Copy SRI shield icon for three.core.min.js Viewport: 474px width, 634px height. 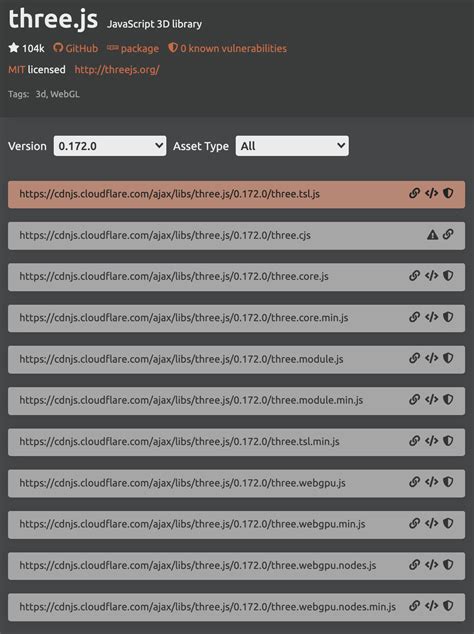click(x=448, y=317)
